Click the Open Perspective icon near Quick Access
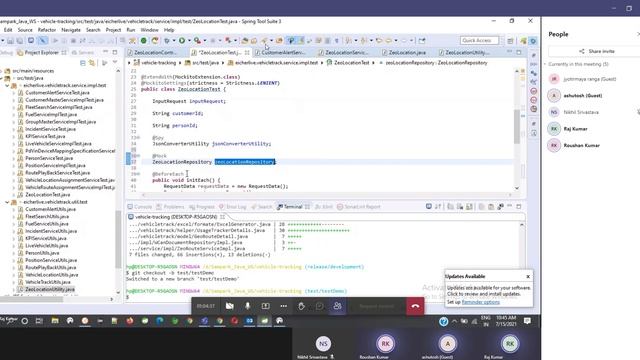 click(510, 41)
